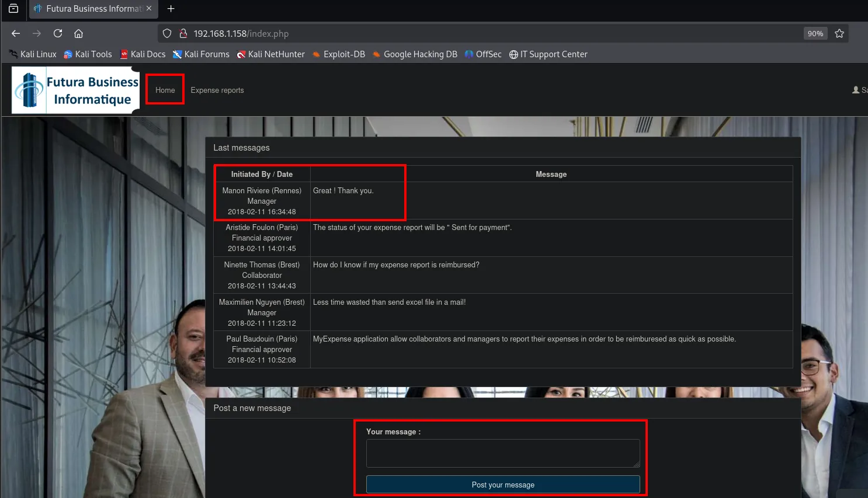The height and width of the screenshot is (498, 868).
Task: Open the Kali Tools bookmark
Action: tap(88, 54)
